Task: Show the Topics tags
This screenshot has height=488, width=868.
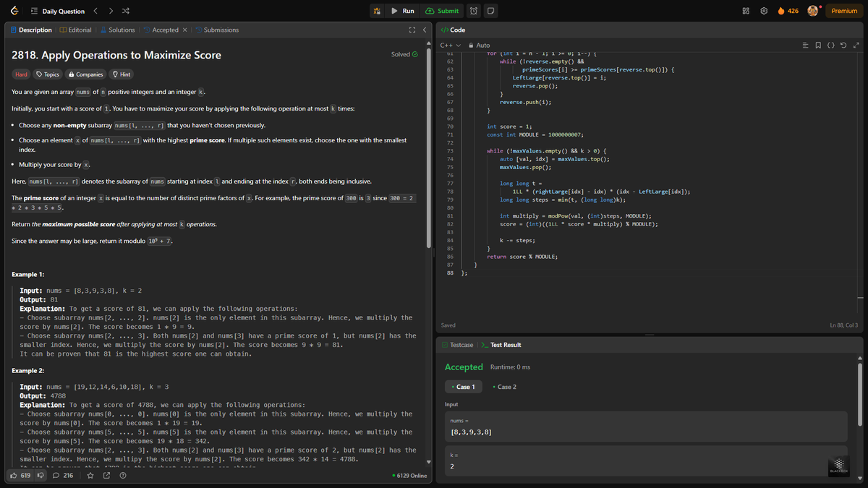Action: coord(48,74)
